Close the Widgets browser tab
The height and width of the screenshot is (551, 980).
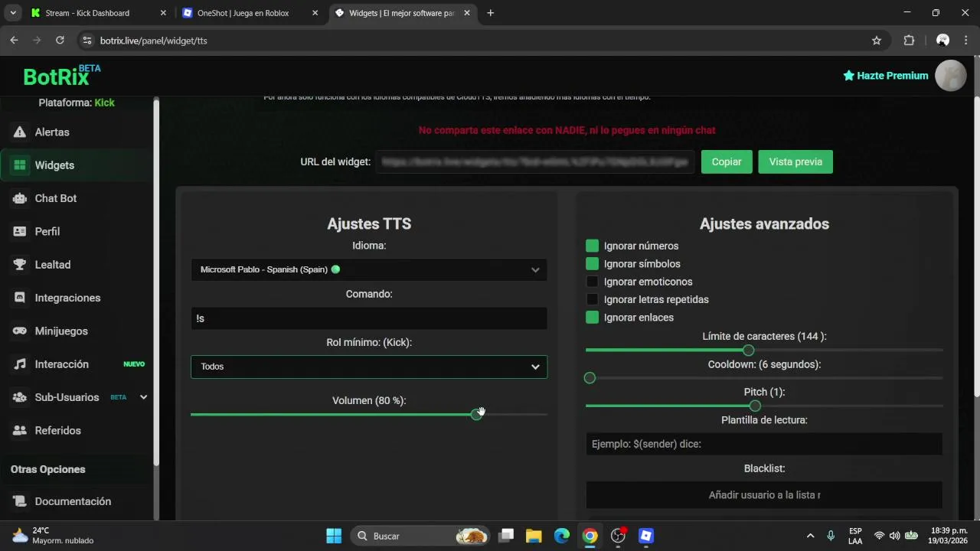click(468, 13)
